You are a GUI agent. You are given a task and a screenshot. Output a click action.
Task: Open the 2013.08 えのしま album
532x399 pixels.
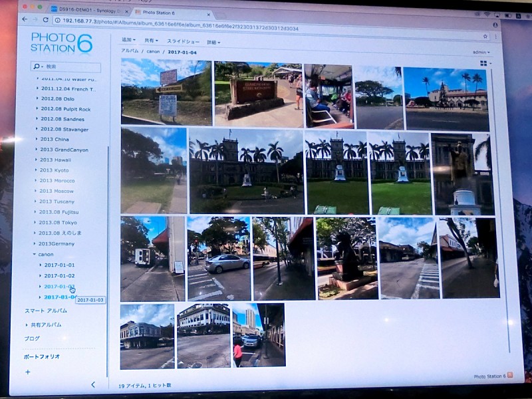(60, 233)
